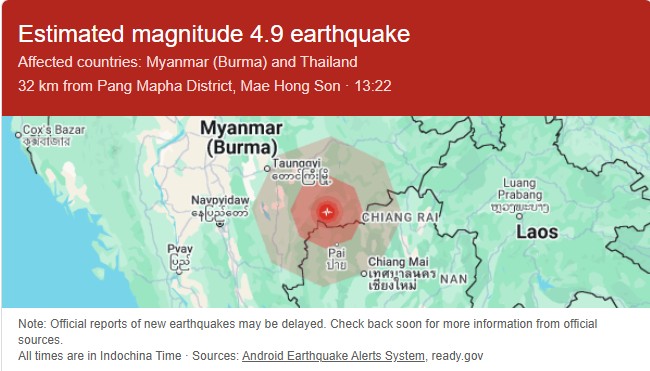650x371 pixels.
Task: Select the Laos country label on map
Action: click(537, 232)
